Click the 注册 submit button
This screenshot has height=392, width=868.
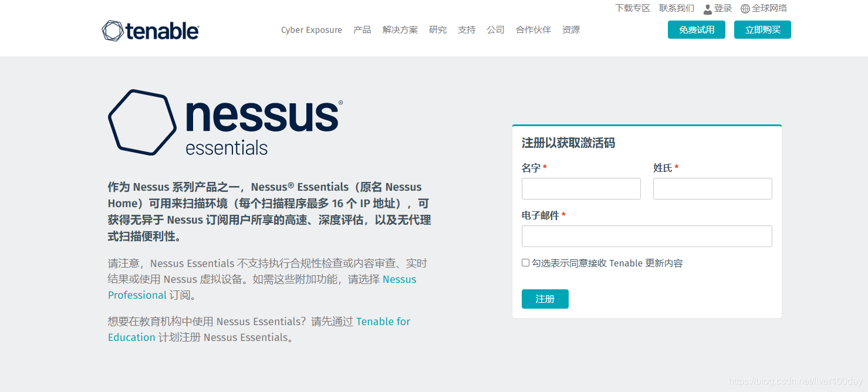[x=545, y=299]
